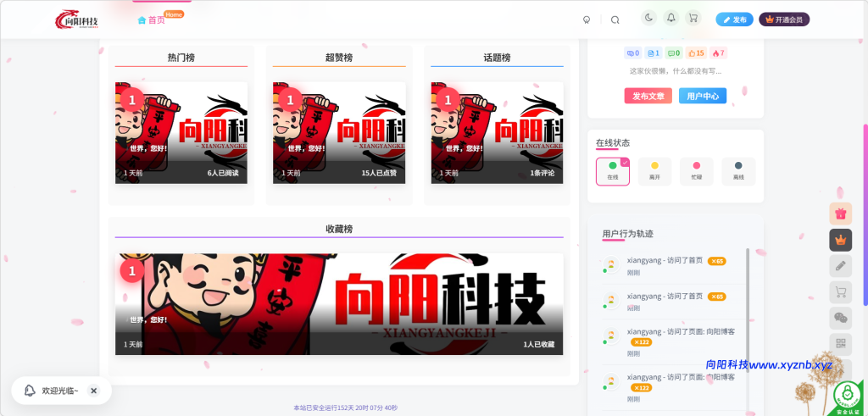Open the 超赞榜 article thumbnail
This screenshot has width=868, height=416.
point(339,133)
